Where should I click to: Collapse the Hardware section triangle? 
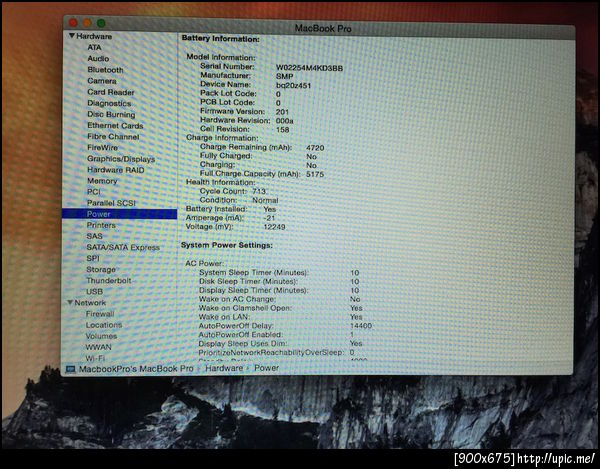72,36
